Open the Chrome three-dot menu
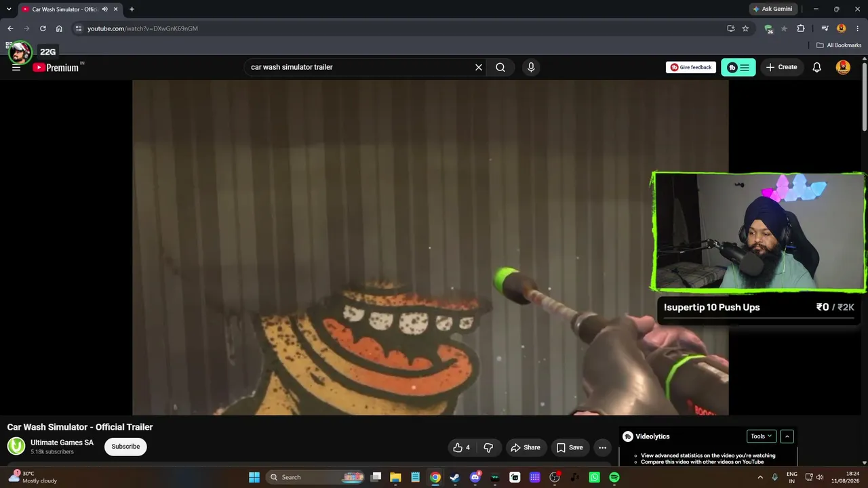868x488 pixels. [x=857, y=28]
